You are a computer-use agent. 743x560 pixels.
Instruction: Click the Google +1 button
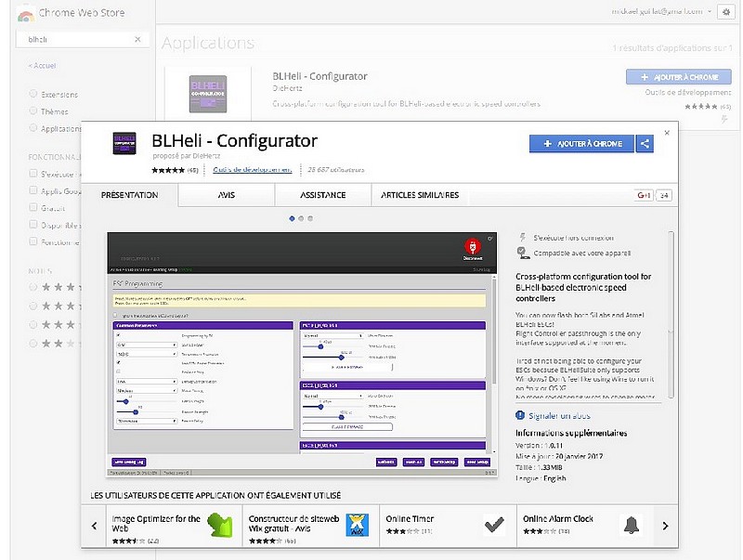tap(644, 195)
